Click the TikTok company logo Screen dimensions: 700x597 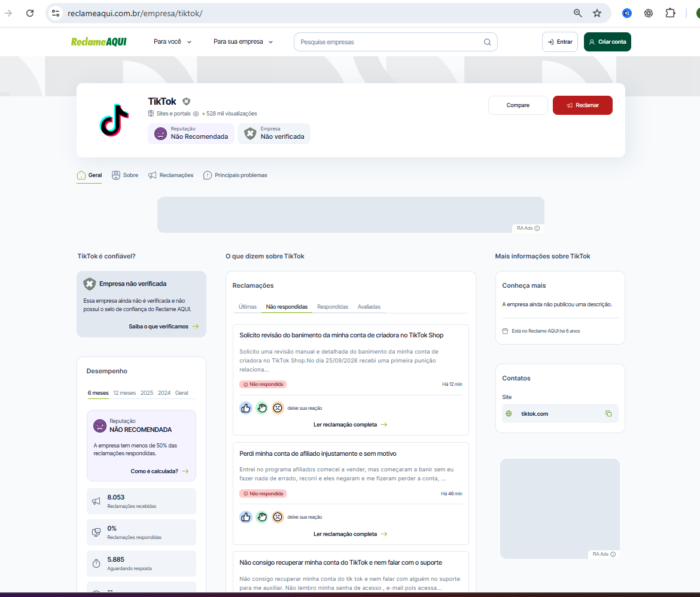click(114, 120)
